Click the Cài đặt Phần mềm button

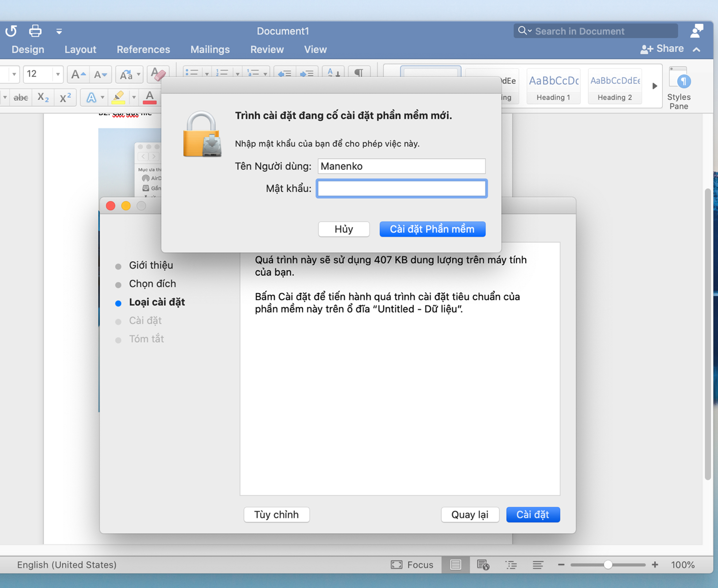(432, 229)
